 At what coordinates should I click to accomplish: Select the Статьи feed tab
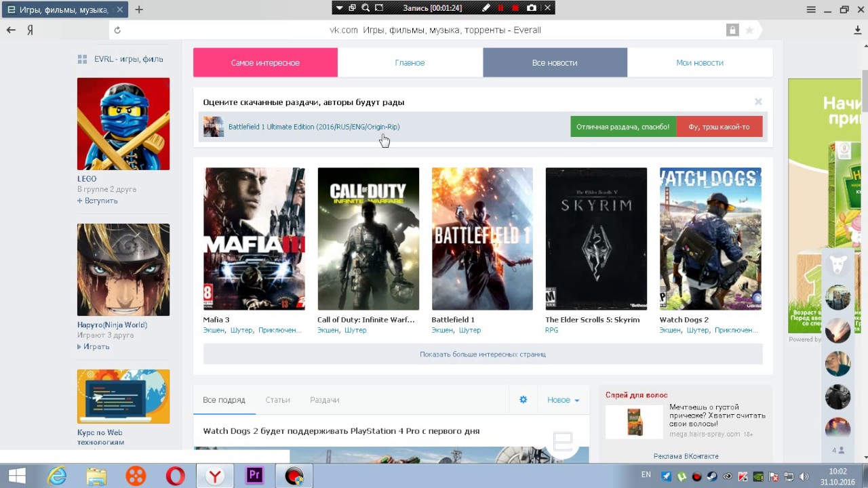pyautogui.click(x=277, y=400)
